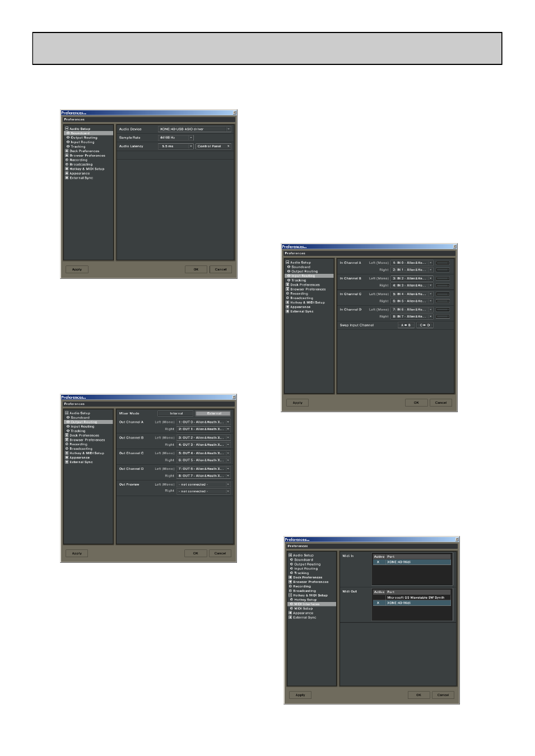The image size is (535, 756).
Task: Click Apply in the Output Routing window
Action: tap(77, 553)
